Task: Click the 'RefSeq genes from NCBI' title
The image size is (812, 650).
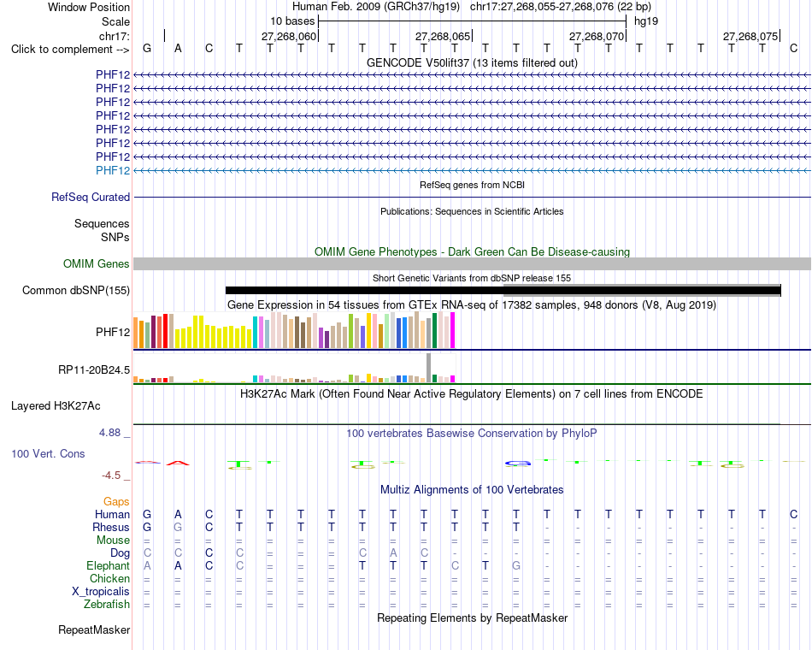Action: 472,185
